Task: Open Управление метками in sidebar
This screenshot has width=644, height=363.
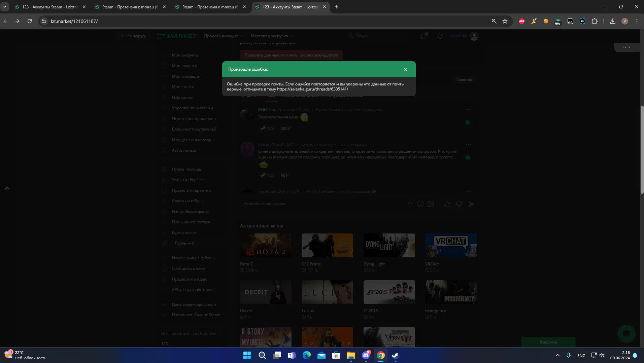Action: [192, 108]
